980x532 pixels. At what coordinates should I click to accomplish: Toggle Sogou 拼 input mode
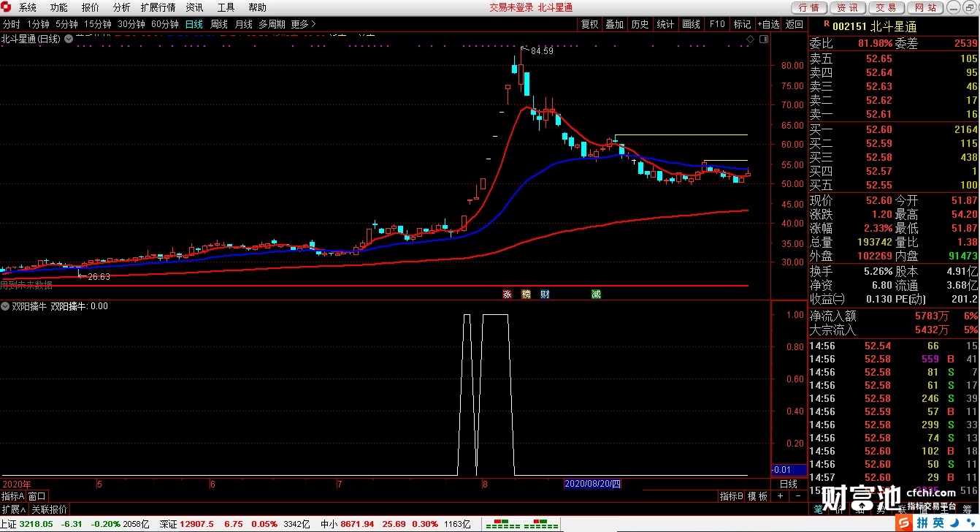point(922,522)
